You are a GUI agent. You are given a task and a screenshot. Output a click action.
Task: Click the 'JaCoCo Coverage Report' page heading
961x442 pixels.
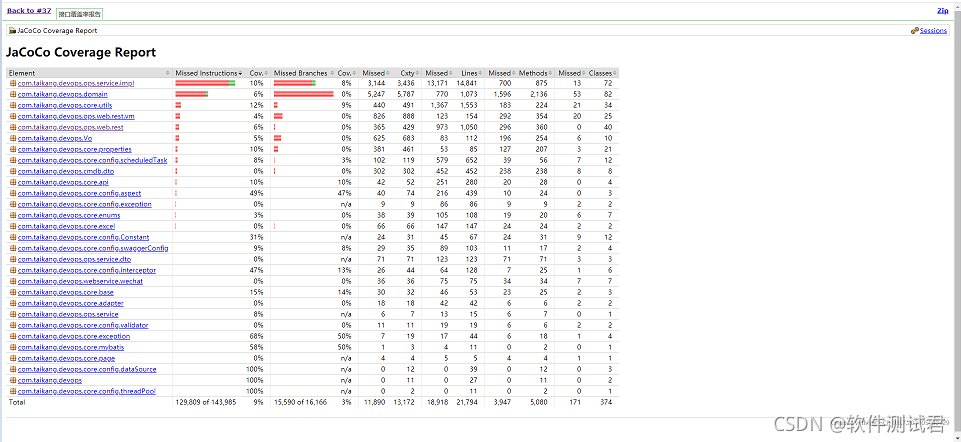click(81, 53)
